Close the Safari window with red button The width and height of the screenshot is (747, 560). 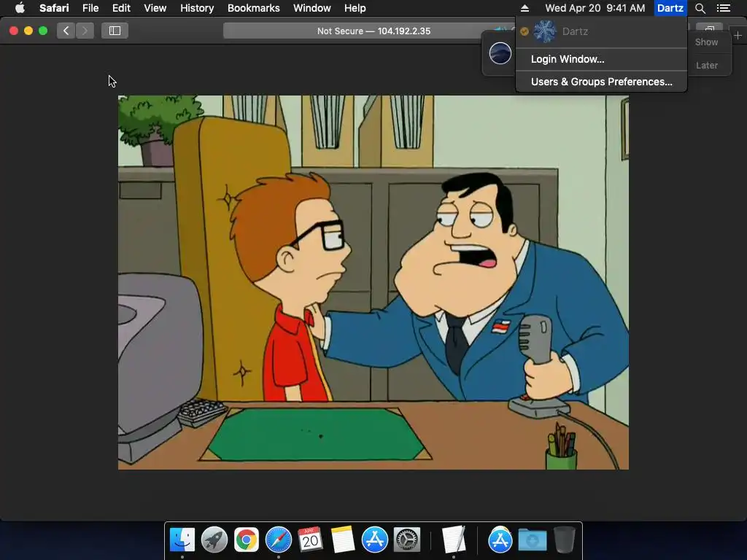click(14, 31)
